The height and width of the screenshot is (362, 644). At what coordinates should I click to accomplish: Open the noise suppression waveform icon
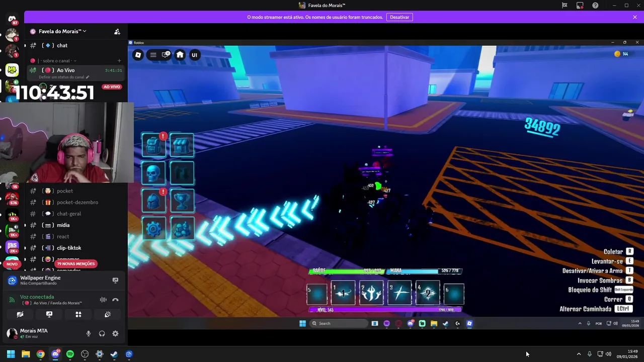103,300
